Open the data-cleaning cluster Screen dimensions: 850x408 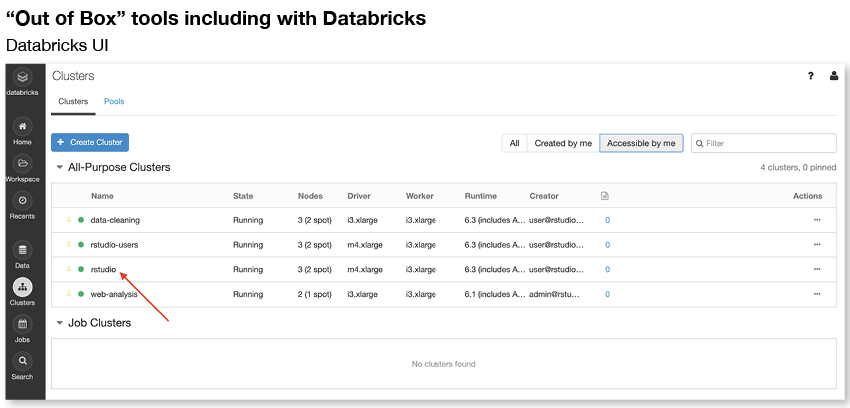pos(115,220)
